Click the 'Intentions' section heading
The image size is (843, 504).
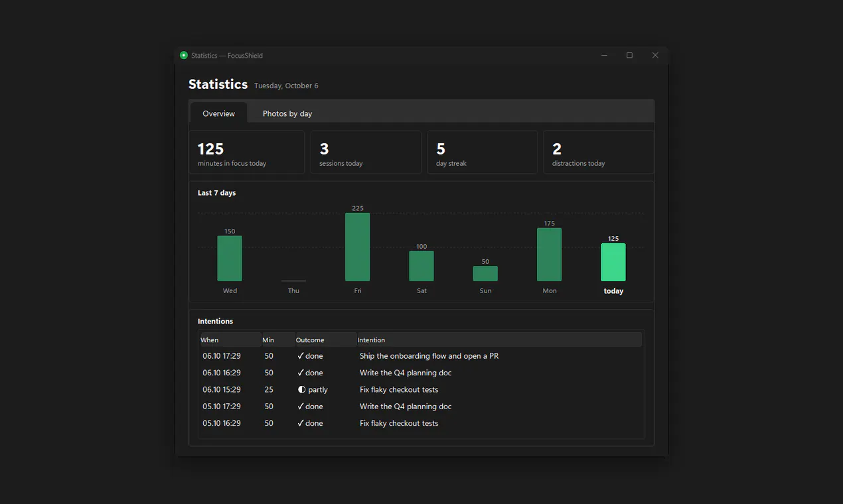point(216,322)
